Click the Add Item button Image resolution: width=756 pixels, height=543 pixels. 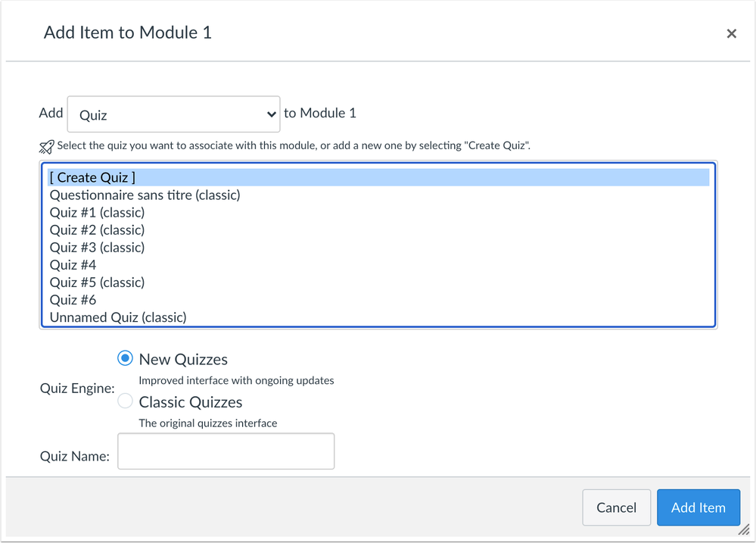698,507
